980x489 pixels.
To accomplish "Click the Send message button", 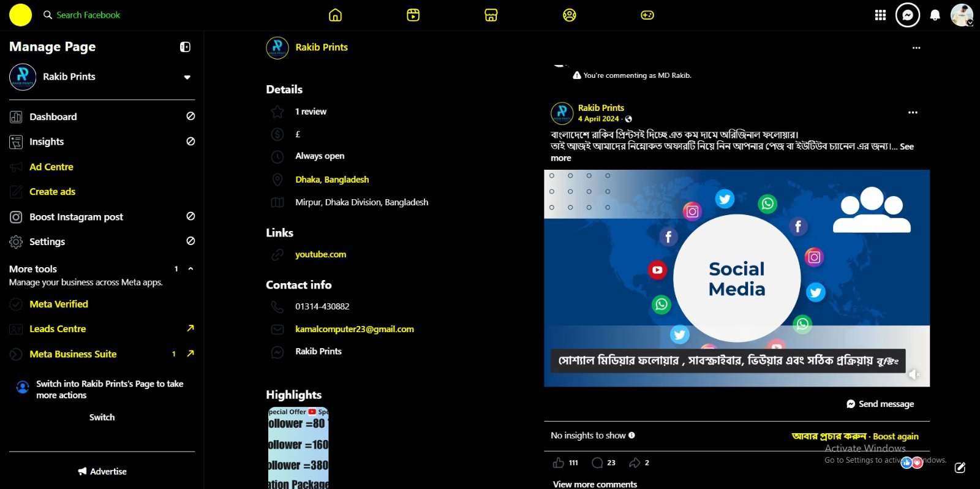I will 880,404.
